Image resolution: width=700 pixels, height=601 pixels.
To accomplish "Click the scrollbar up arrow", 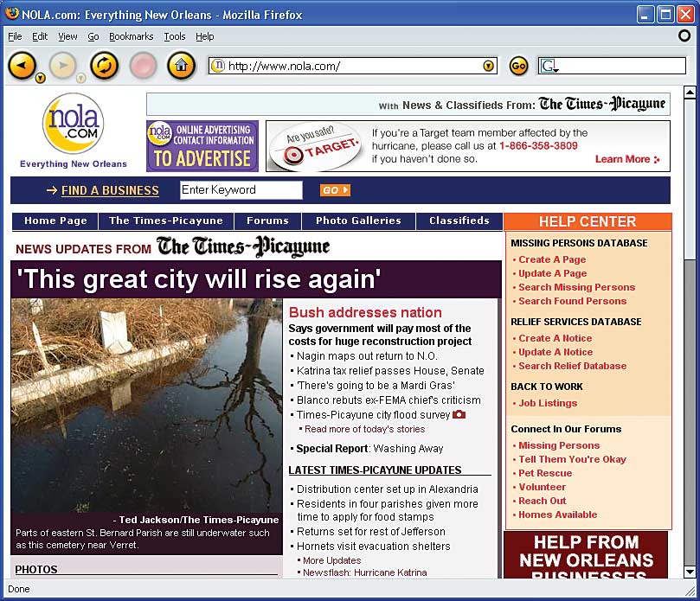I will [690, 93].
